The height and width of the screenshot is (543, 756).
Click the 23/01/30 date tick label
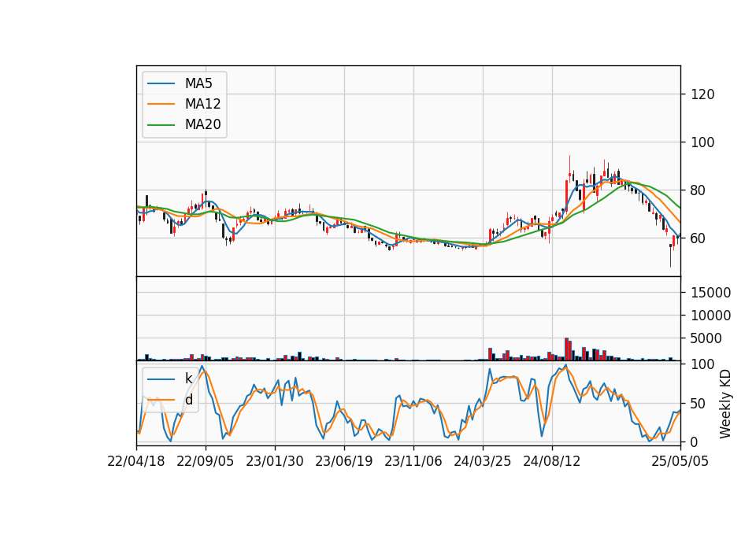pyautogui.click(x=275, y=461)
